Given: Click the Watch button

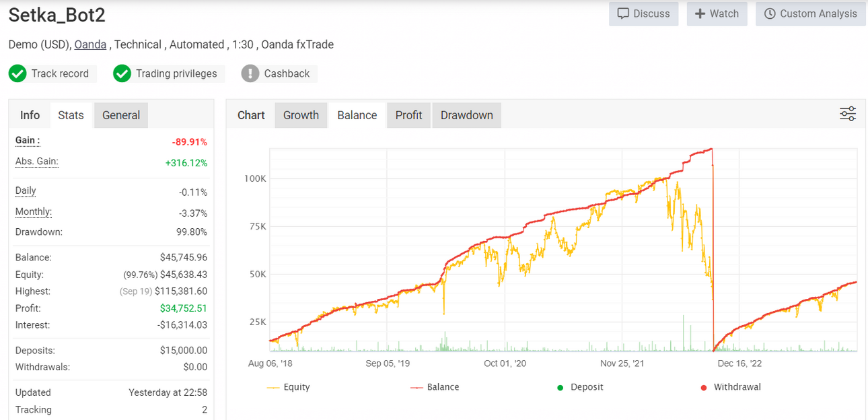Looking at the screenshot, I should 717,13.
